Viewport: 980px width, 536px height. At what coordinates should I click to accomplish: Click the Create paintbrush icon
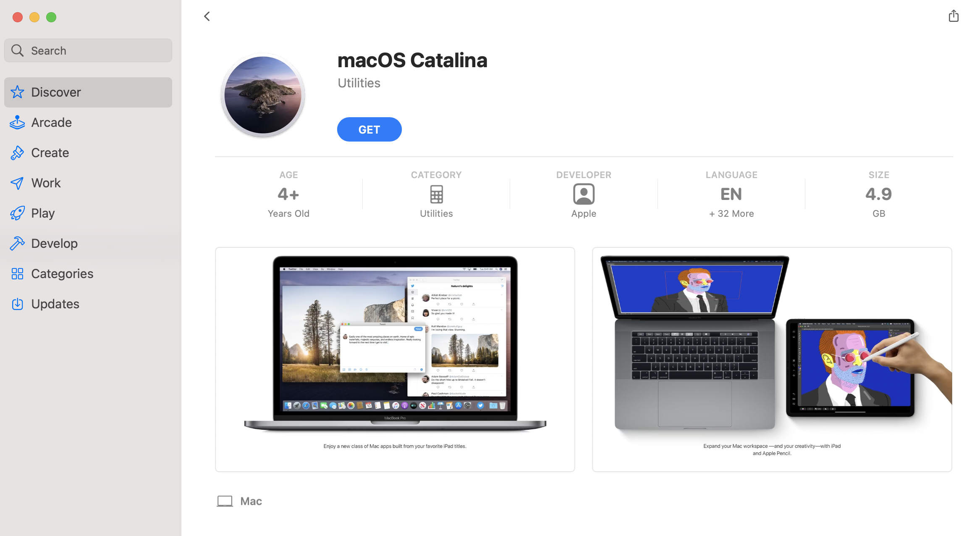click(17, 152)
